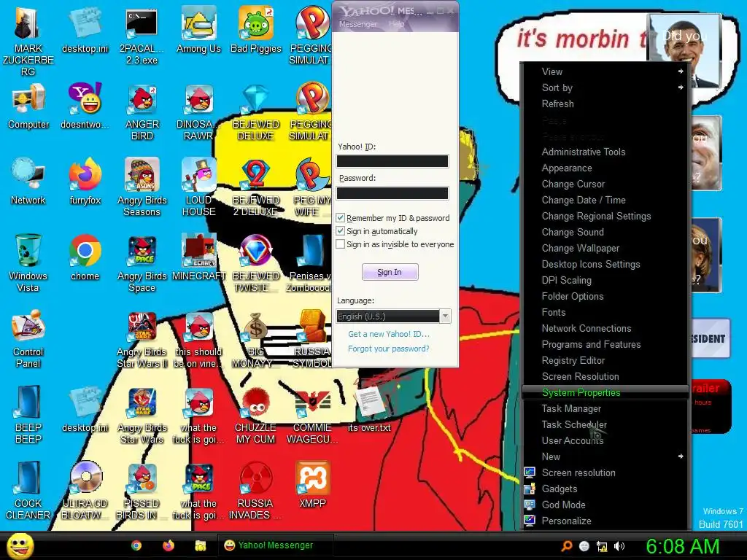Viewport: 747px width, 560px height.
Task: Choose Folder Options from context menu
Action: pos(605,296)
